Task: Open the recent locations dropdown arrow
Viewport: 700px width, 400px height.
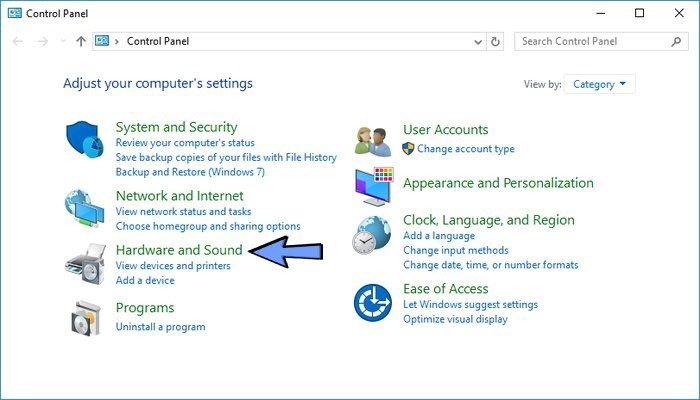Action: pos(63,41)
